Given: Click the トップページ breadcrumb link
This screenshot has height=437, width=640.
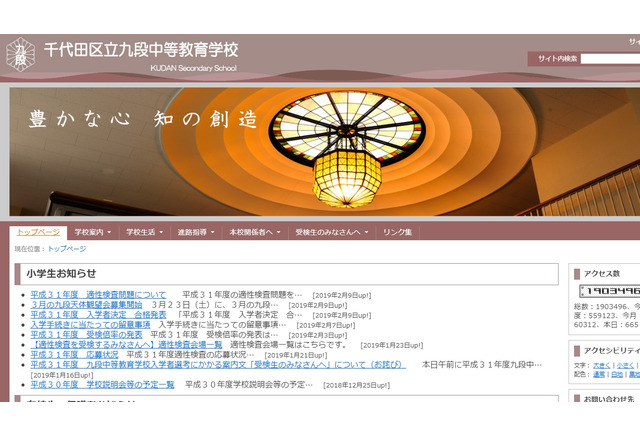Looking at the screenshot, I should coord(67,248).
